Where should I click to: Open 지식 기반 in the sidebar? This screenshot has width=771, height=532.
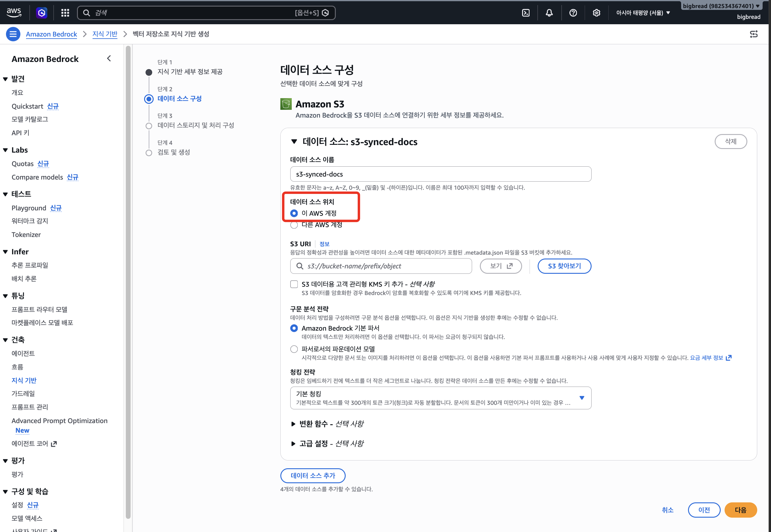(x=24, y=380)
